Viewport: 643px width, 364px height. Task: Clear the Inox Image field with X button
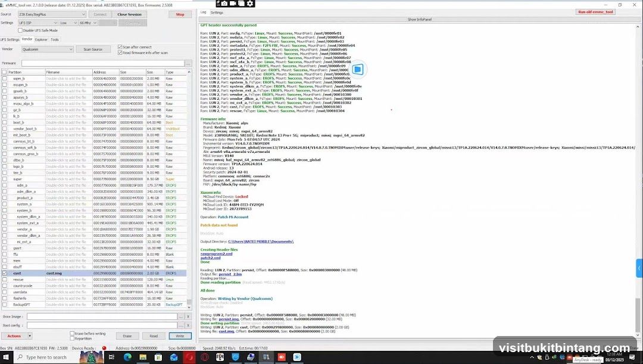point(188,316)
